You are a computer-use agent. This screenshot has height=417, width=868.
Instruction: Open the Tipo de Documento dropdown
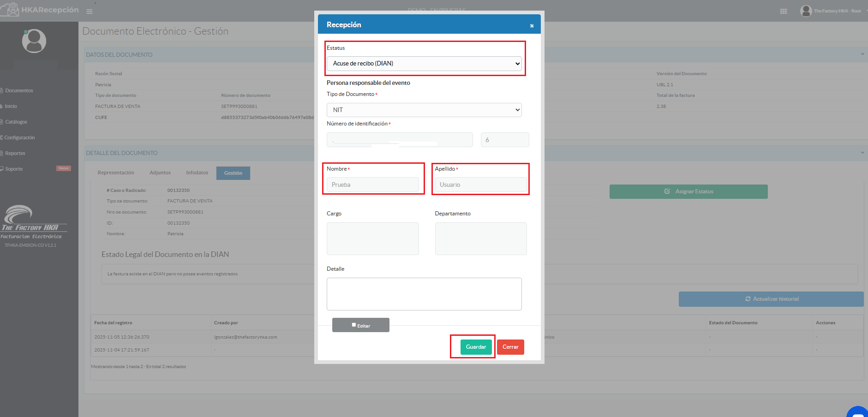(424, 110)
